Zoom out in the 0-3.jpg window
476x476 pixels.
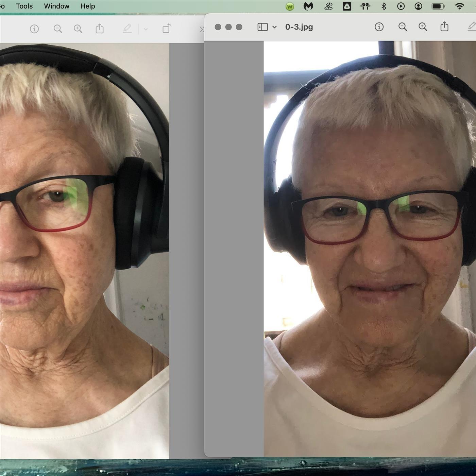pos(403,27)
